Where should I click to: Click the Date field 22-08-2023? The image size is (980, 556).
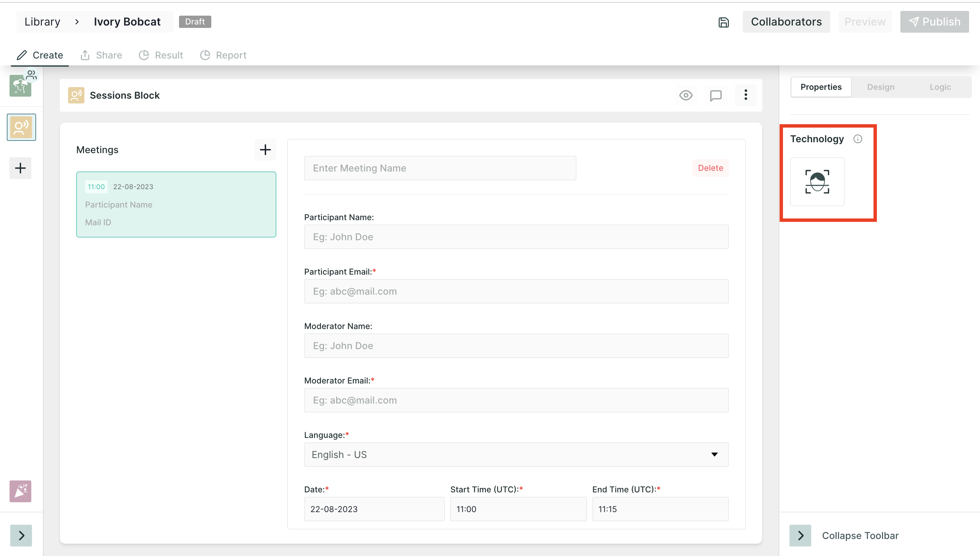[374, 509]
